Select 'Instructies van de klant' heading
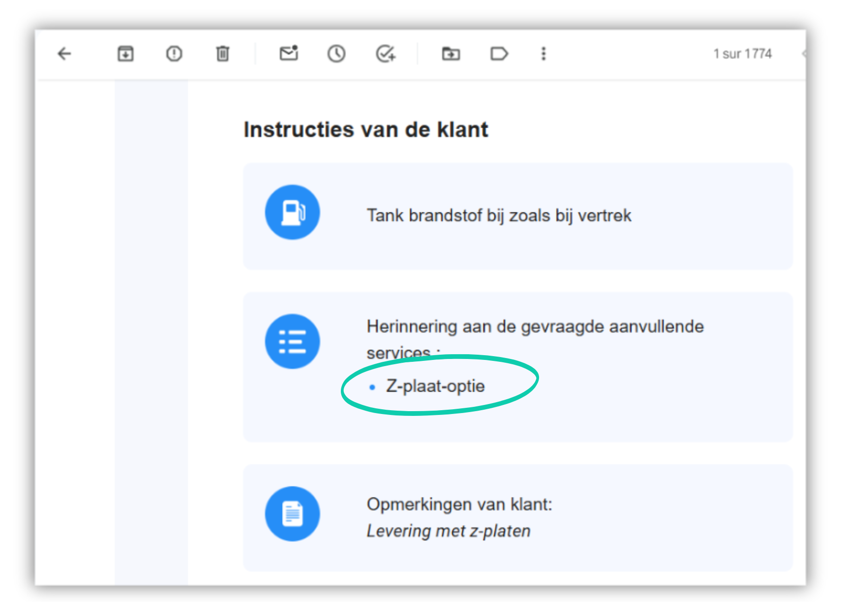Viewport: 841px width, 616px height. (x=366, y=129)
